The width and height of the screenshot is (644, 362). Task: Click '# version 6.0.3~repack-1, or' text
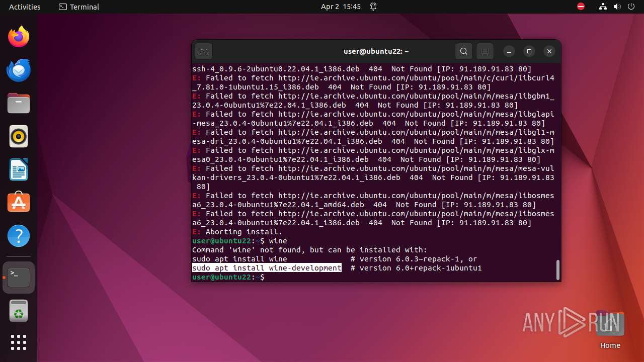414,259
